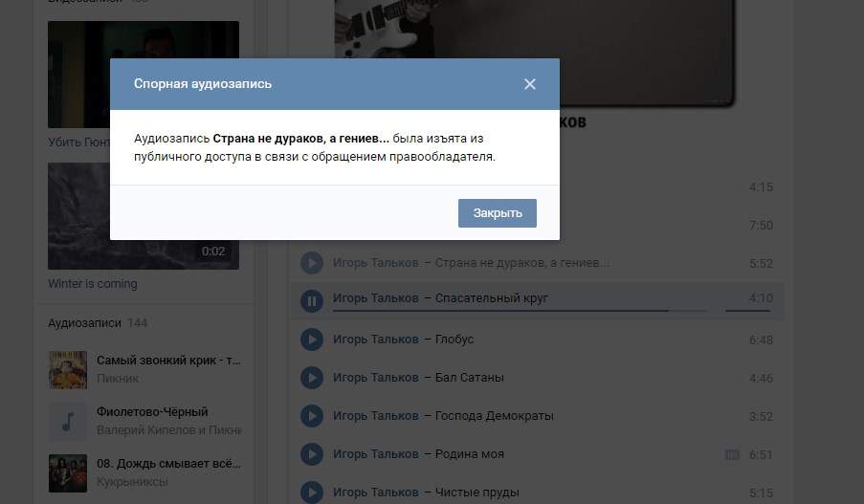
Task: Open the Кукрыниксы artist link
Action: tap(132, 482)
